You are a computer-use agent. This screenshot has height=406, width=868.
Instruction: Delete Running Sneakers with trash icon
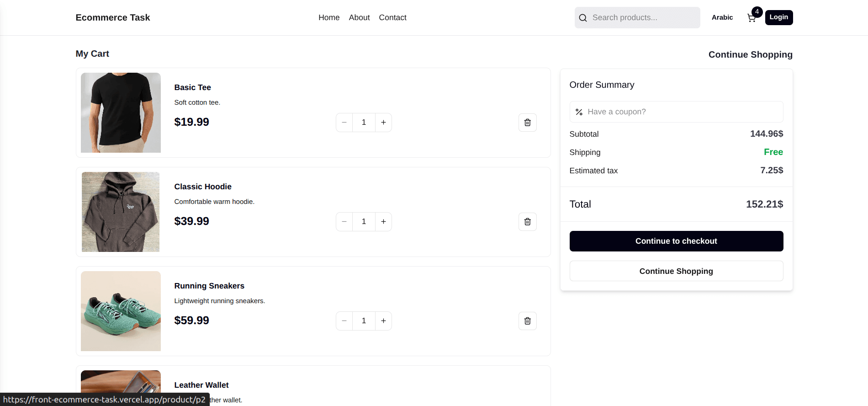point(527,321)
